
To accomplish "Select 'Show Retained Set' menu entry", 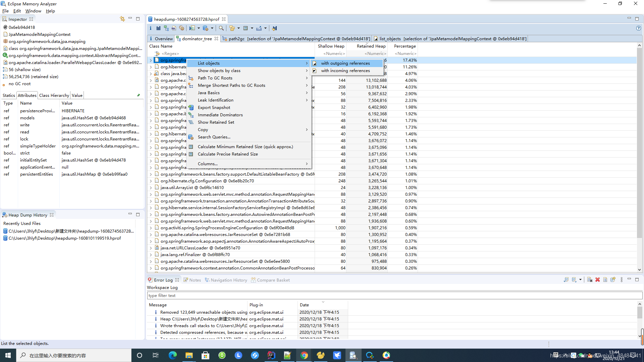I will pos(249,122).
